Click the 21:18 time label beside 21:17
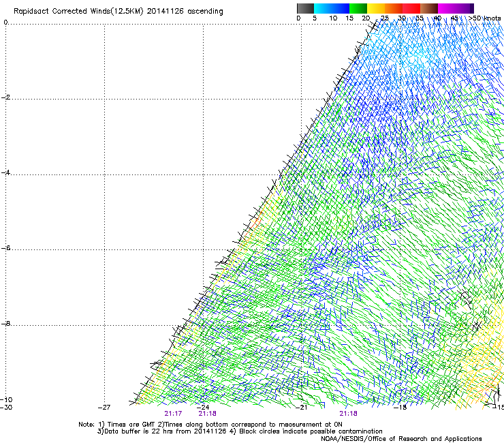Image resolution: width=504 pixels, height=443 pixels. click(207, 414)
